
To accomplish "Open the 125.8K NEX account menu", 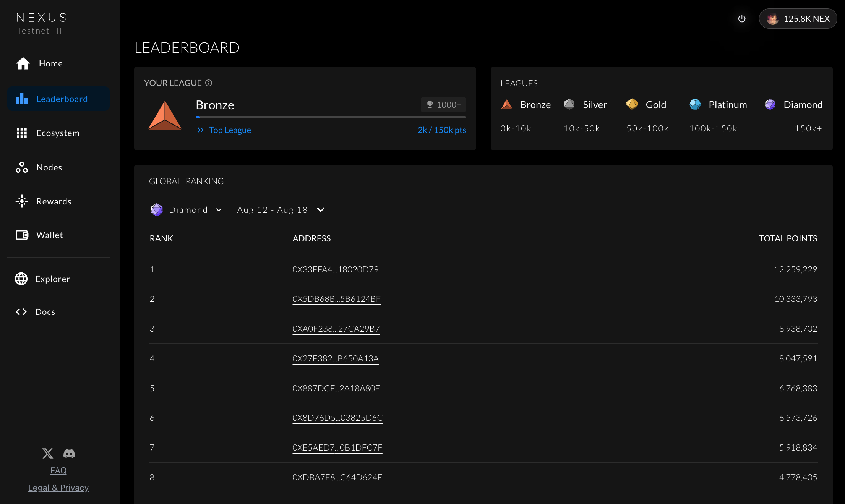I will tap(798, 19).
